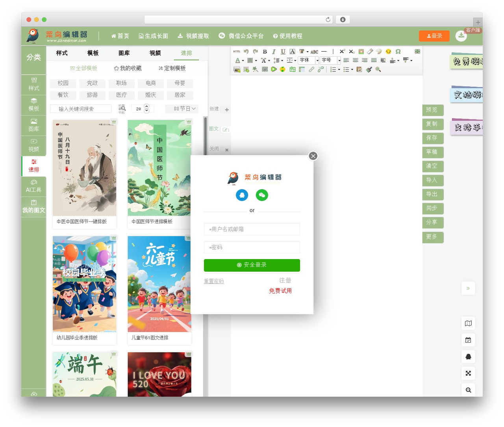
Task: Click the 免费试用 link
Action: coord(280,291)
